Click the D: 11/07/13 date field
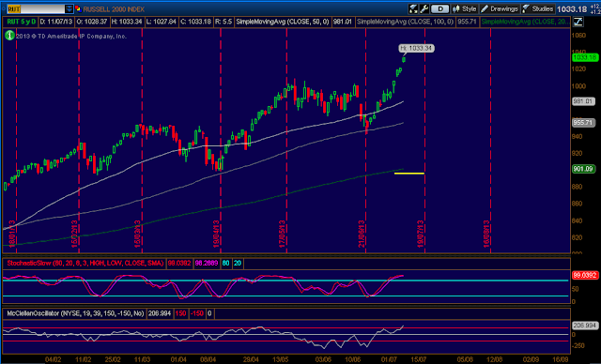 point(56,22)
